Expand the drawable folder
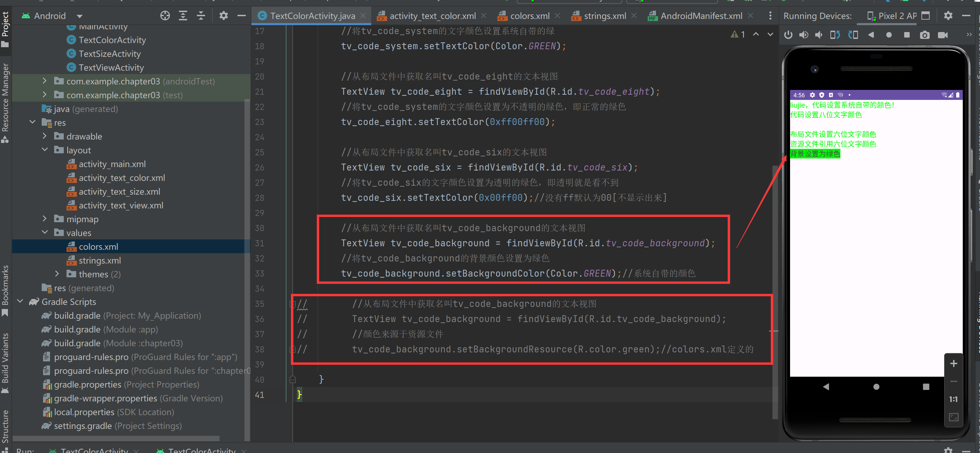Viewport: 980px width, 453px height. tap(44, 136)
